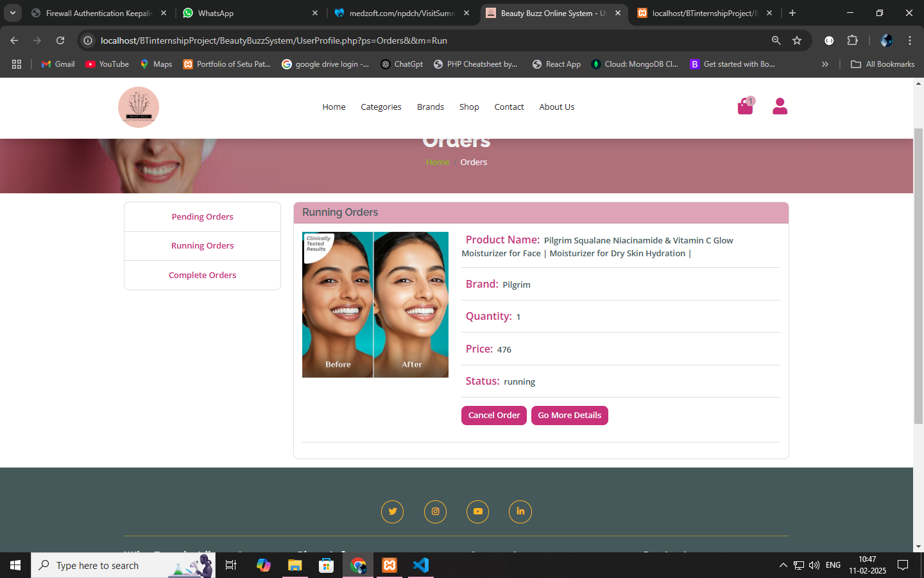The height and width of the screenshot is (578, 924).
Task: Go back with browser back arrow
Action: point(14,40)
